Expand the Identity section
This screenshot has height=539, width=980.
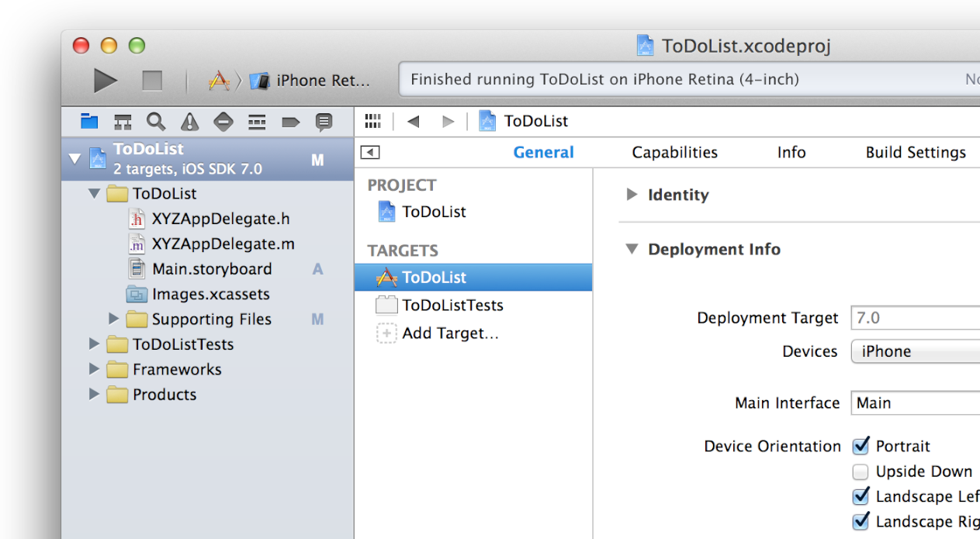(x=632, y=195)
